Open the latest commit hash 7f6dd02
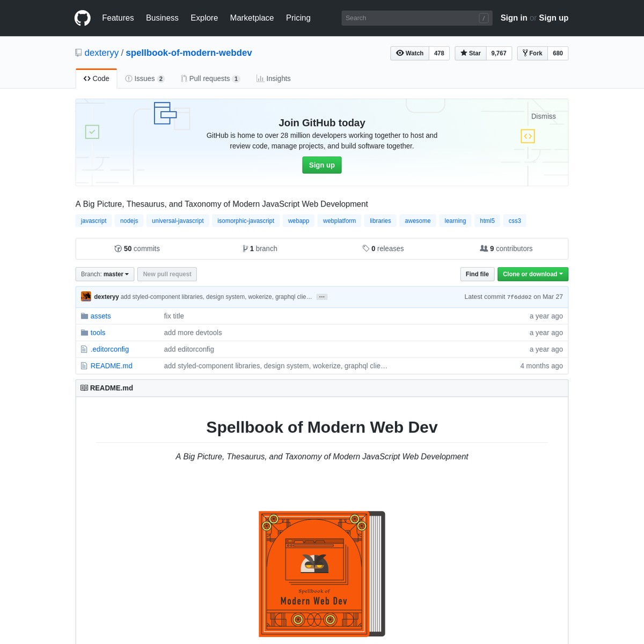This screenshot has height=644, width=644. pyautogui.click(x=519, y=297)
